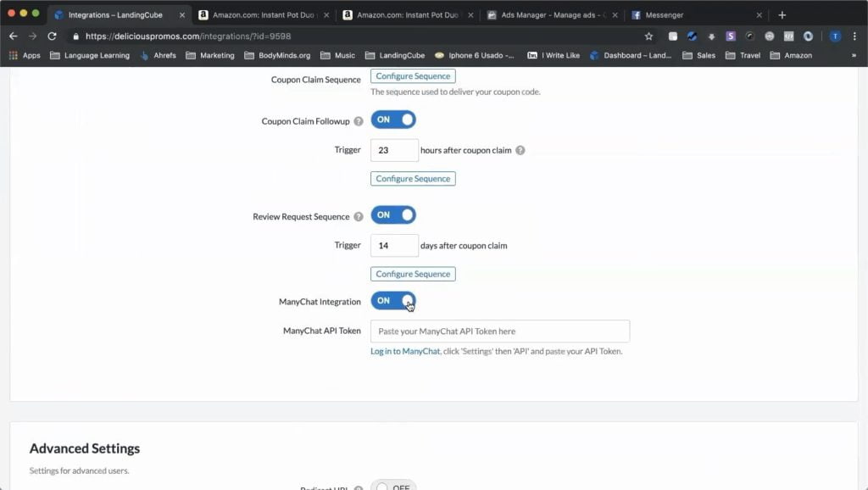The width and height of the screenshot is (868, 490).
Task: Open the Sales bookmark folder
Action: pos(698,55)
